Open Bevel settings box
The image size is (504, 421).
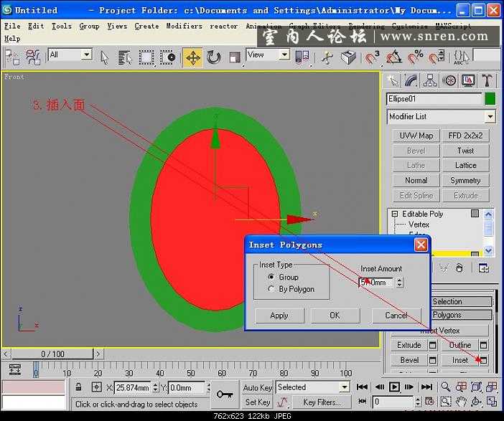[x=433, y=360]
